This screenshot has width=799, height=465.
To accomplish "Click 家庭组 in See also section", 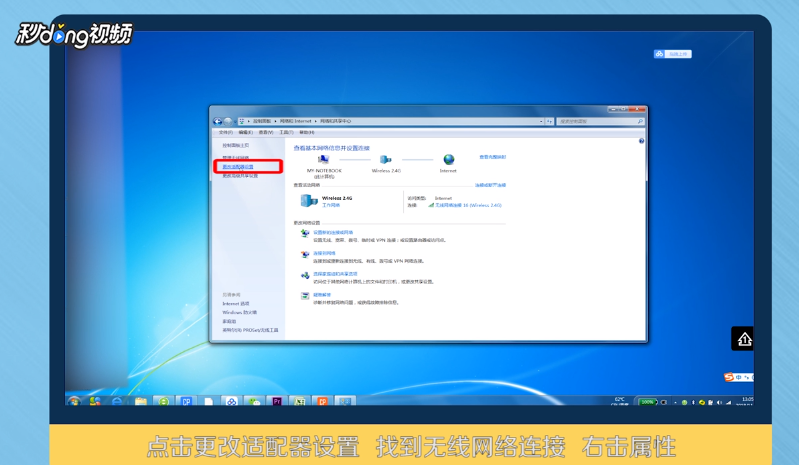I will click(x=229, y=321).
